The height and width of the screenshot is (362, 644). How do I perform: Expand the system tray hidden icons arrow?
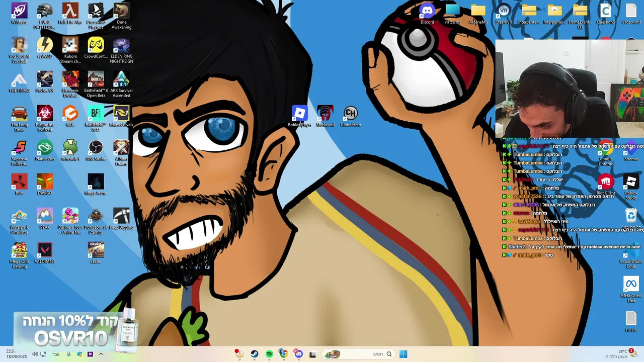[101, 354]
